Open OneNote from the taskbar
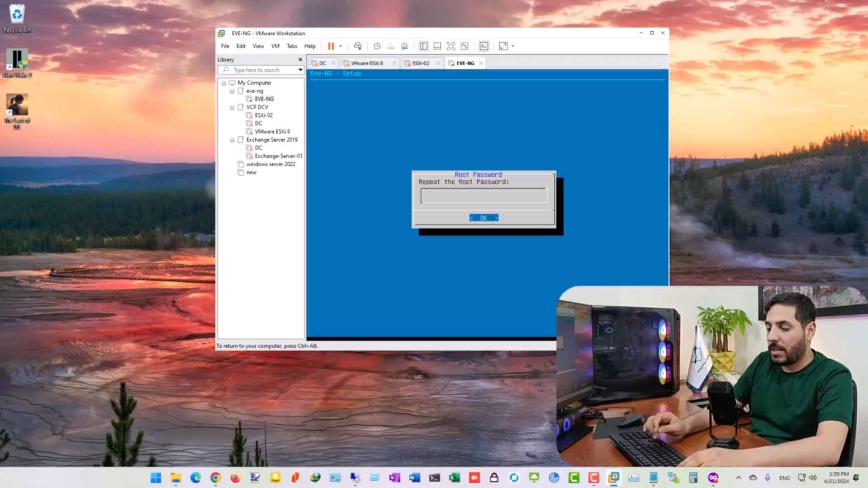 (x=394, y=478)
